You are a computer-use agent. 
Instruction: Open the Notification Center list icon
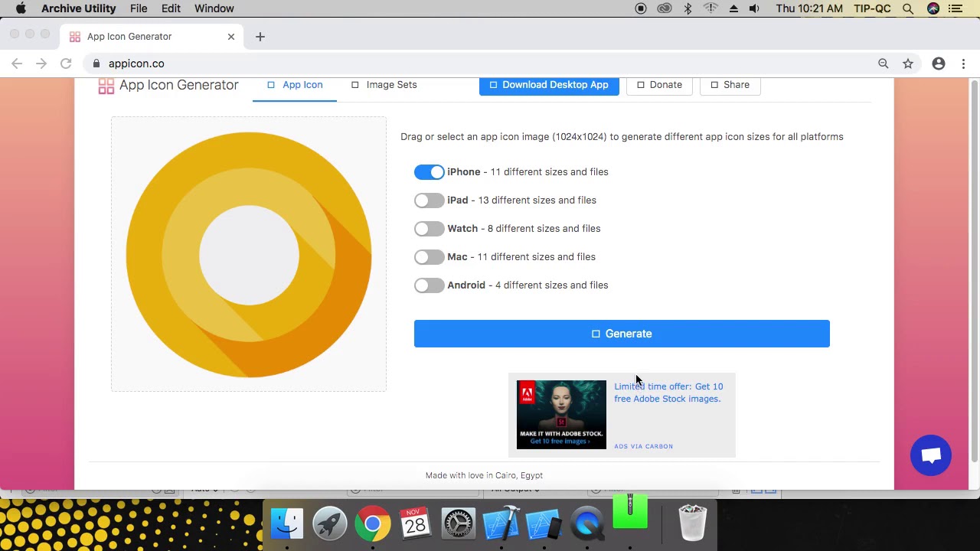click(x=955, y=8)
